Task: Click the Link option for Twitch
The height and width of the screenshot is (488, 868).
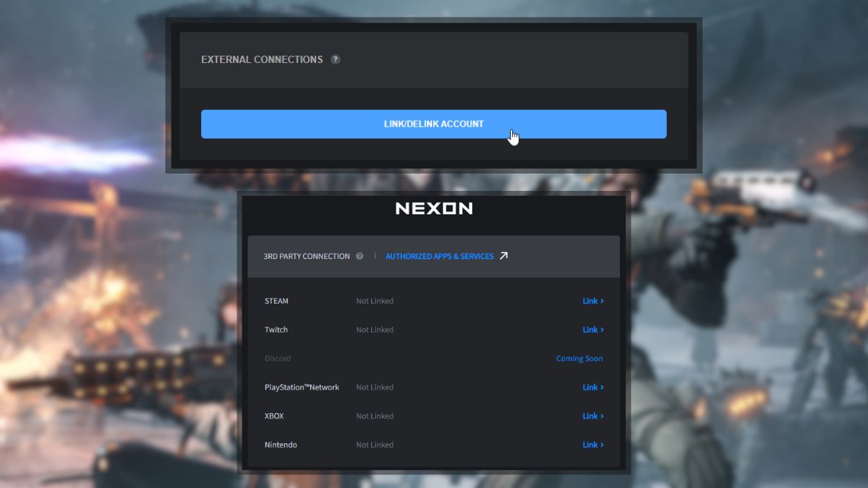Action: coord(591,330)
